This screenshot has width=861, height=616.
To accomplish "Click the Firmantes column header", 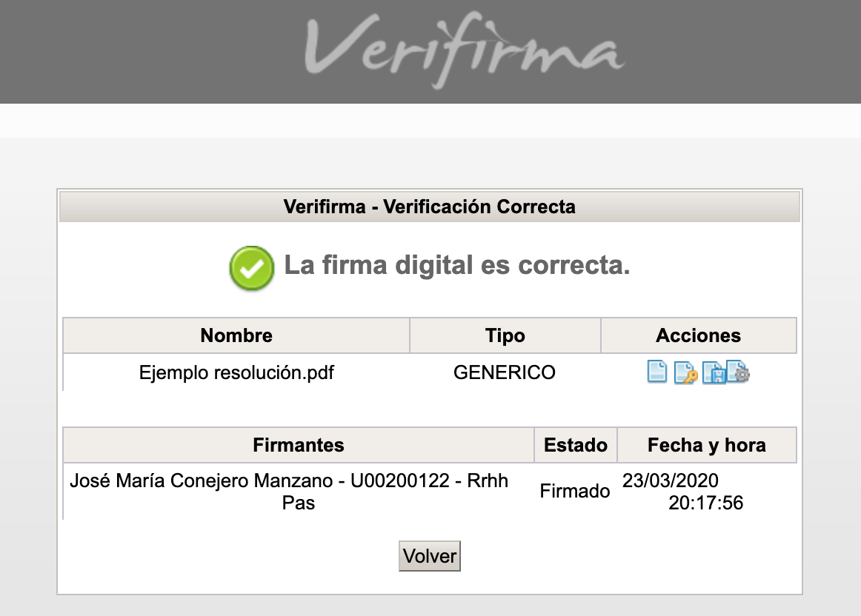I will pyautogui.click(x=298, y=445).
